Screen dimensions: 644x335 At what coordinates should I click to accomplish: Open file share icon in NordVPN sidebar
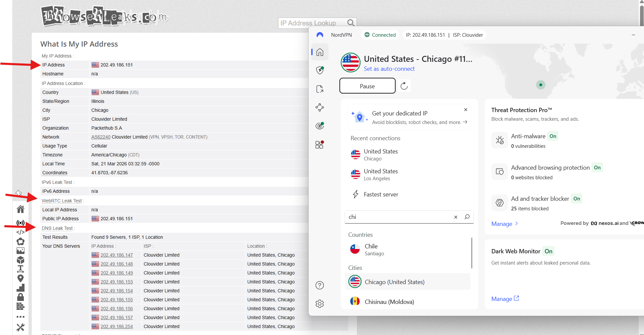pos(320,89)
